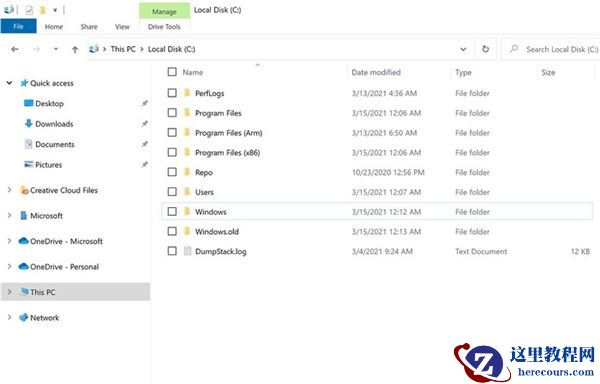The width and height of the screenshot is (600, 384).
Task: Click the Program Files (Arm) folder icon
Action: (x=187, y=133)
